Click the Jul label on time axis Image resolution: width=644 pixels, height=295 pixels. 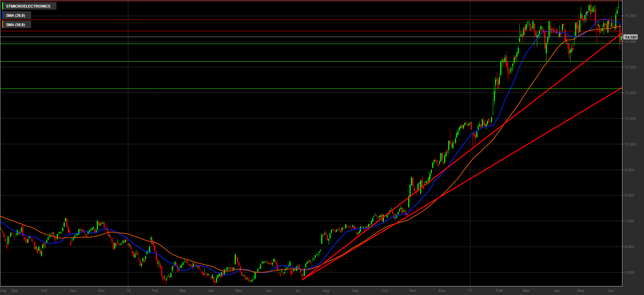coord(298,291)
